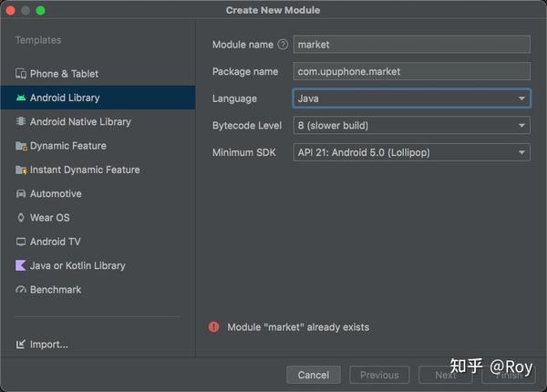This screenshot has height=392, width=547.
Task: Open the Minimum SDK dropdown
Action: [412, 152]
